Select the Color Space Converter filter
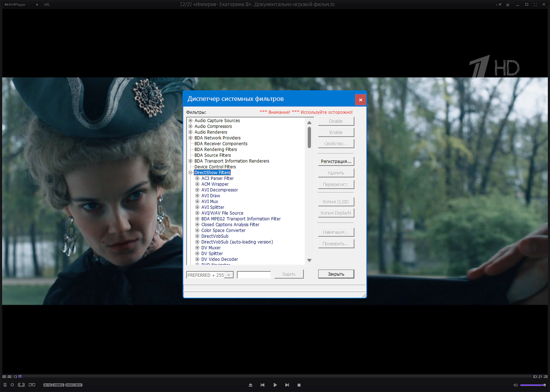 pyautogui.click(x=223, y=231)
